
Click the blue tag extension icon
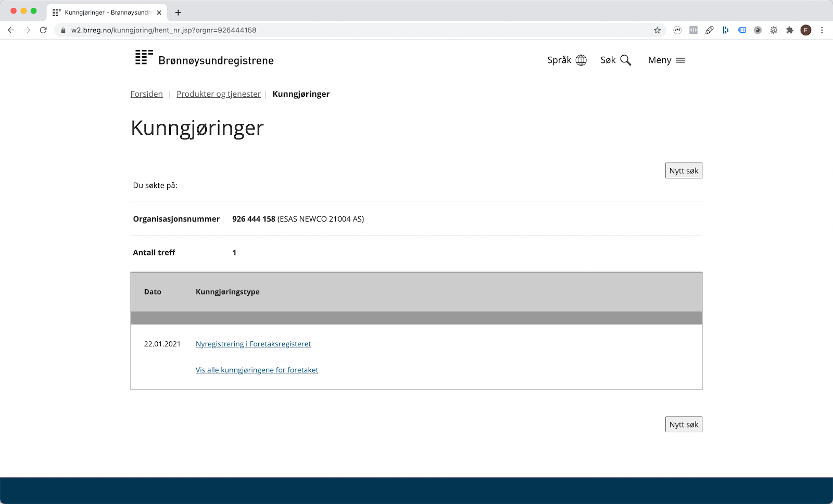click(x=741, y=30)
